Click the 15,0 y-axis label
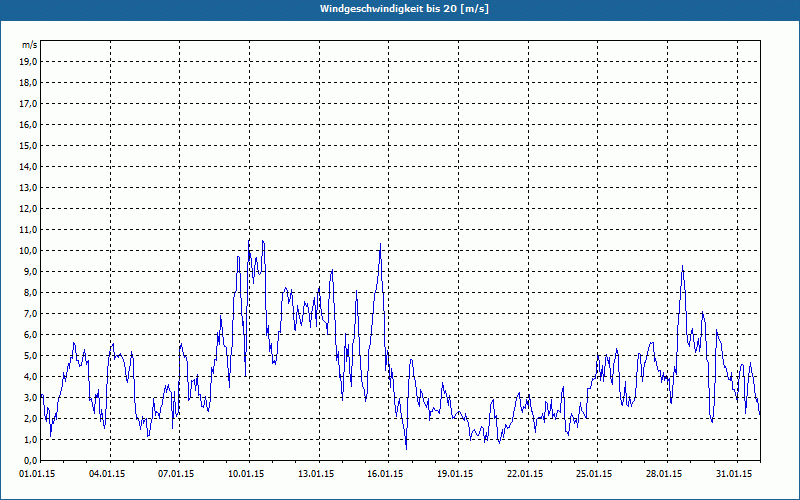Viewport: 800px width, 500px height. tap(28, 145)
